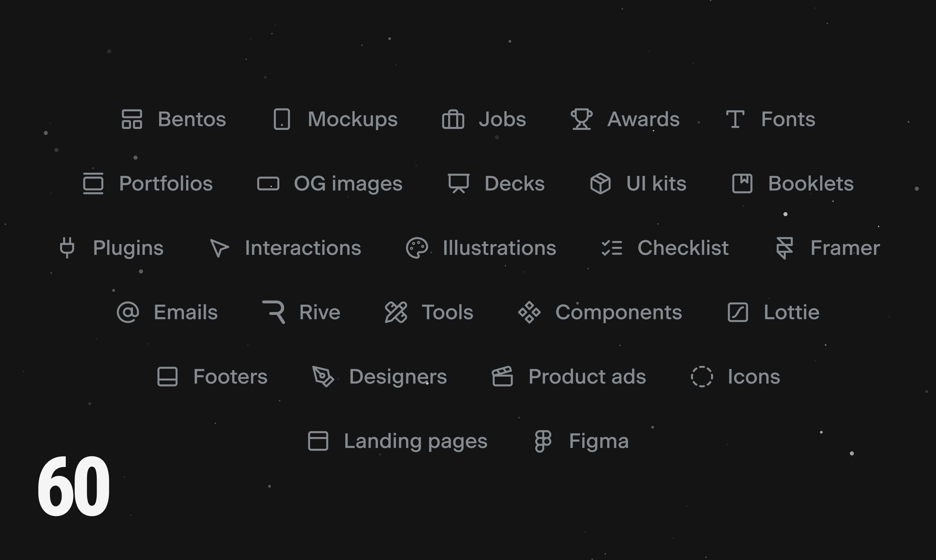Click the Mockups phone icon

pyautogui.click(x=282, y=119)
